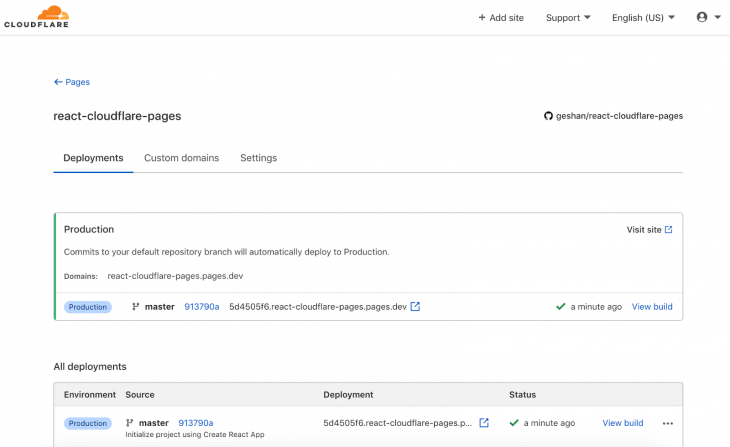
Task: Expand the English (US) language dropdown
Action: [643, 18]
